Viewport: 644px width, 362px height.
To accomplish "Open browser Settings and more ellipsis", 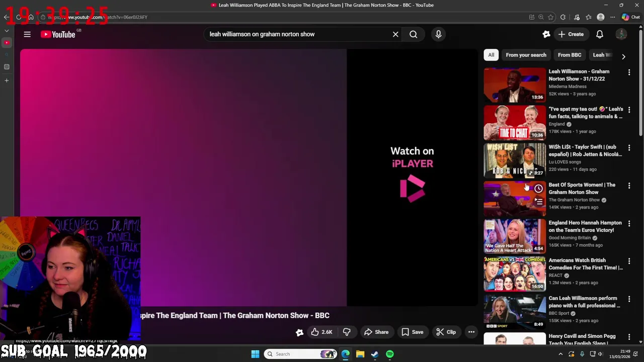I will pyautogui.click(x=612, y=17).
